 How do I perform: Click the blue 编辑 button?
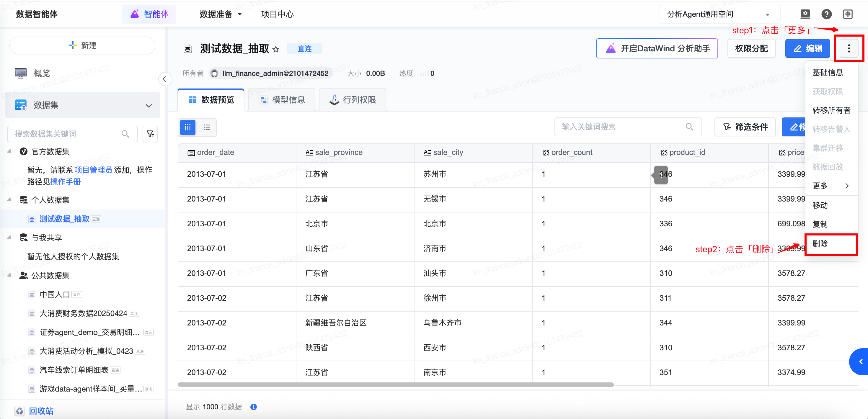click(807, 48)
